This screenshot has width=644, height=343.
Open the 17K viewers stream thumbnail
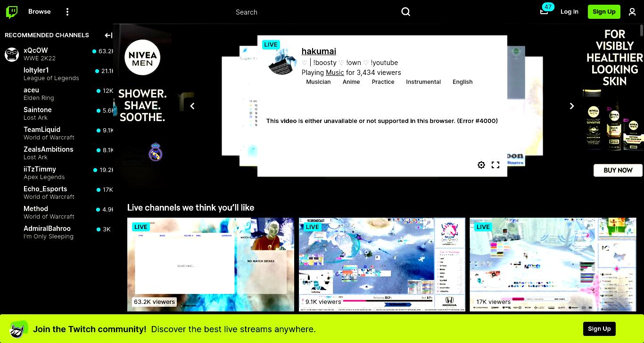(x=553, y=264)
